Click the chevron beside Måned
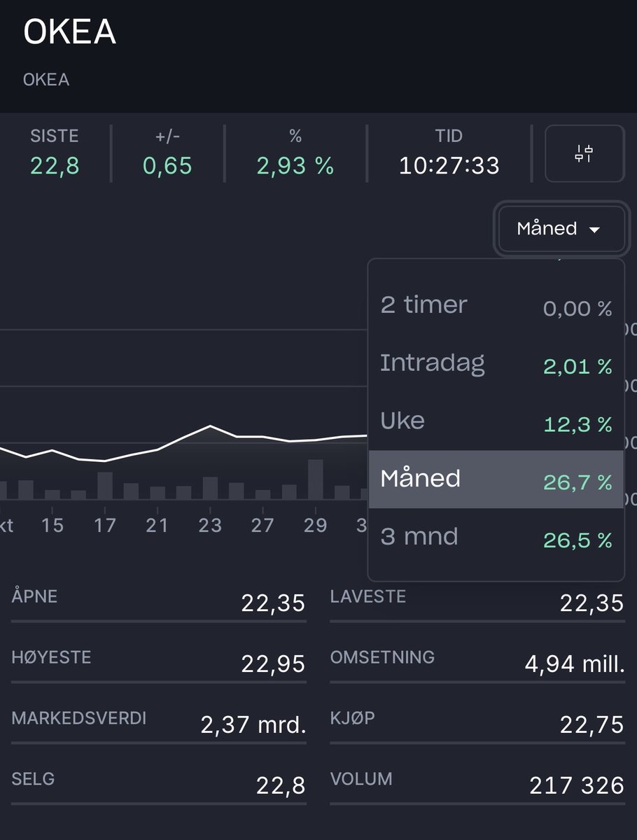 tap(596, 229)
